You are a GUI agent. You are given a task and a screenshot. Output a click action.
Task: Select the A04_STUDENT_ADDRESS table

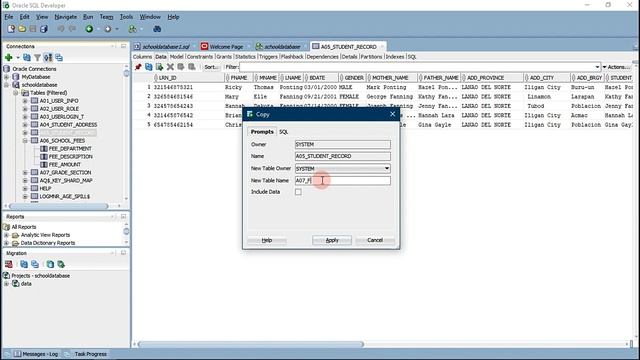(68, 125)
